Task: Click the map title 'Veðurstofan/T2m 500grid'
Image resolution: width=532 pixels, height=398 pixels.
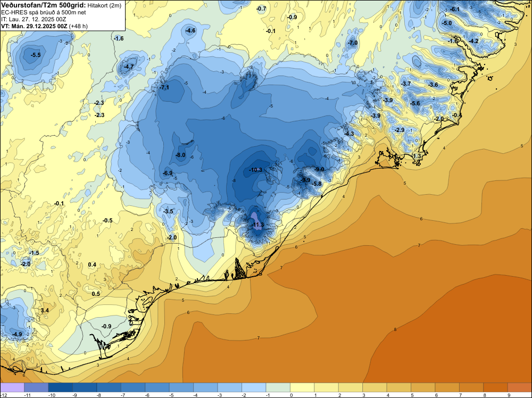Action: 43,5
